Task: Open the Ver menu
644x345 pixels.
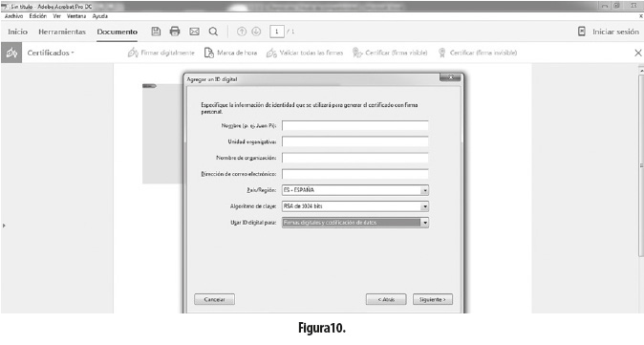Action: click(56, 16)
